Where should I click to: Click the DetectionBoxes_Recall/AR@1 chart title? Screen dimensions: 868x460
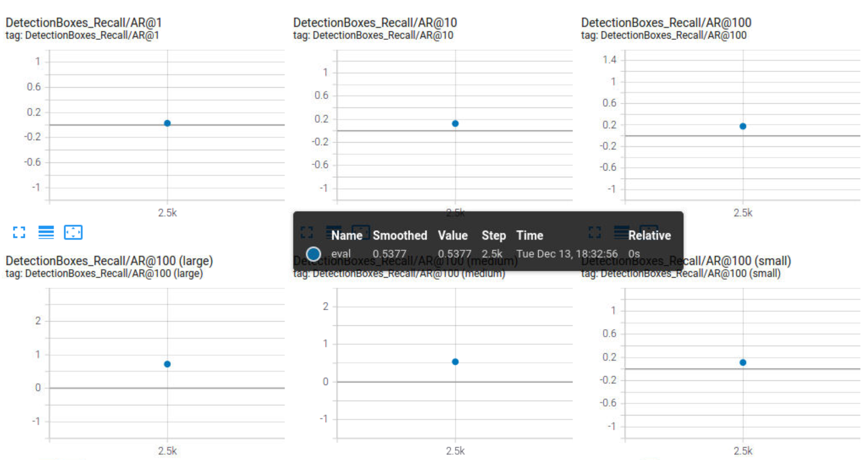84,23
